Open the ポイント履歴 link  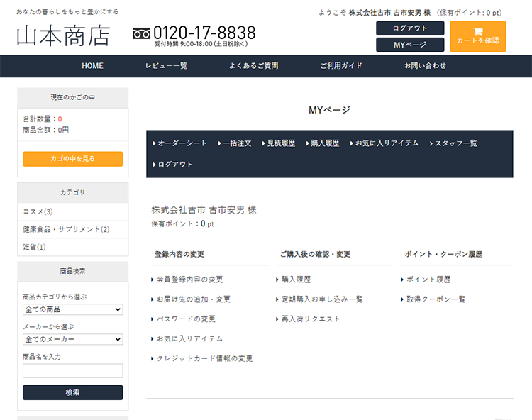428,280
